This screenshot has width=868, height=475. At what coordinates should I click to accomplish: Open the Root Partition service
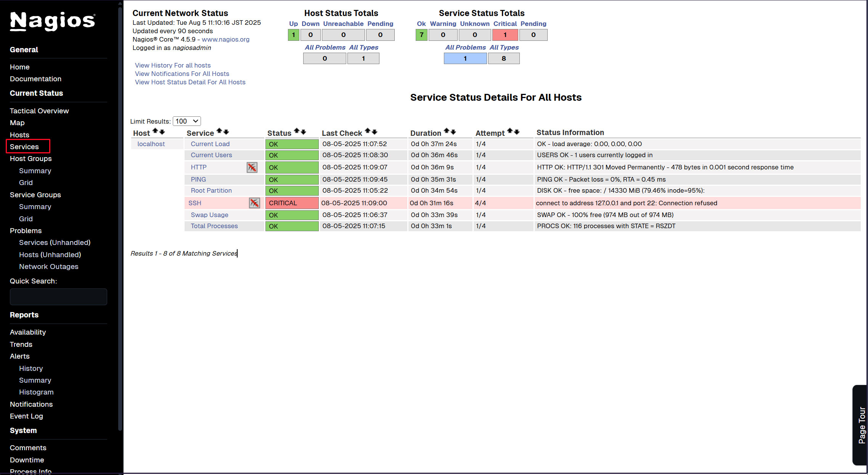tap(211, 190)
